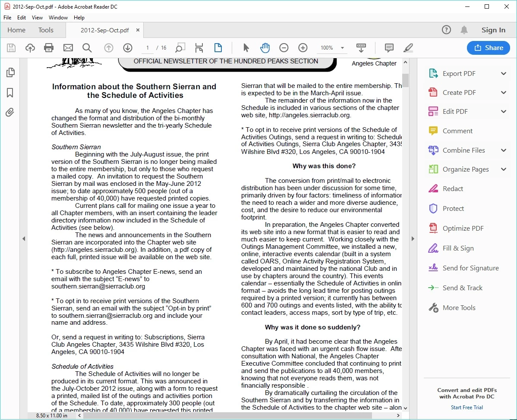Select the Highlight text pen
The image size is (517, 420).
[x=408, y=48]
